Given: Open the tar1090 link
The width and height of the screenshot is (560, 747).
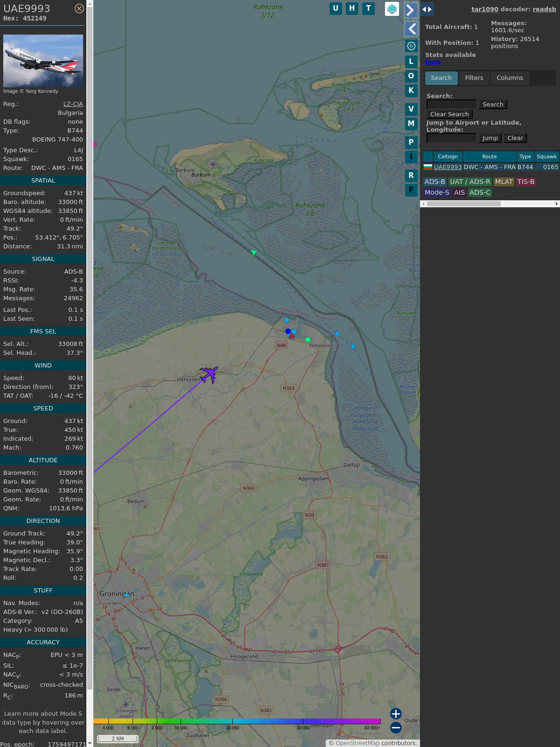Looking at the screenshot, I should pyautogui.click(x=485, y=9).
